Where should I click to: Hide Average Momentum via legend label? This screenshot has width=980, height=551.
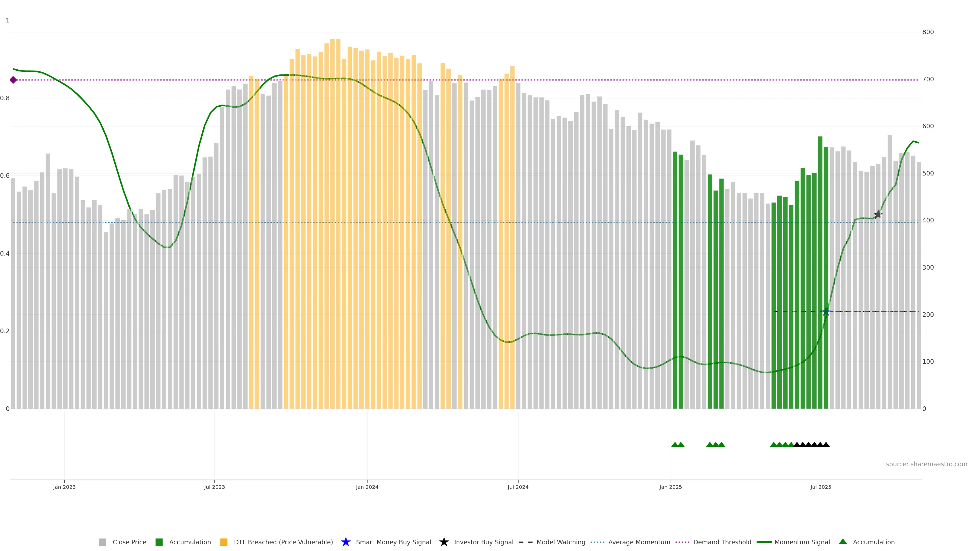pos(639,542)
